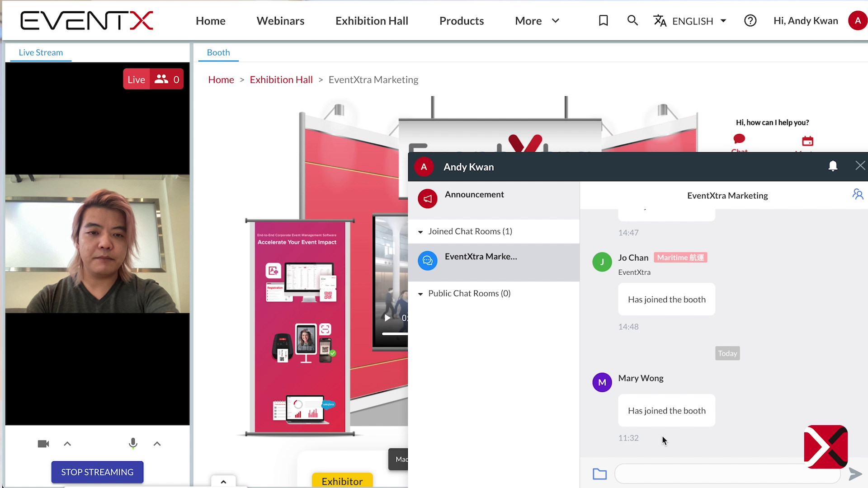868x488 pixels.
Task: Expand the bottom panel chevron
Action: pyautogui.click(x=223, y=482)
